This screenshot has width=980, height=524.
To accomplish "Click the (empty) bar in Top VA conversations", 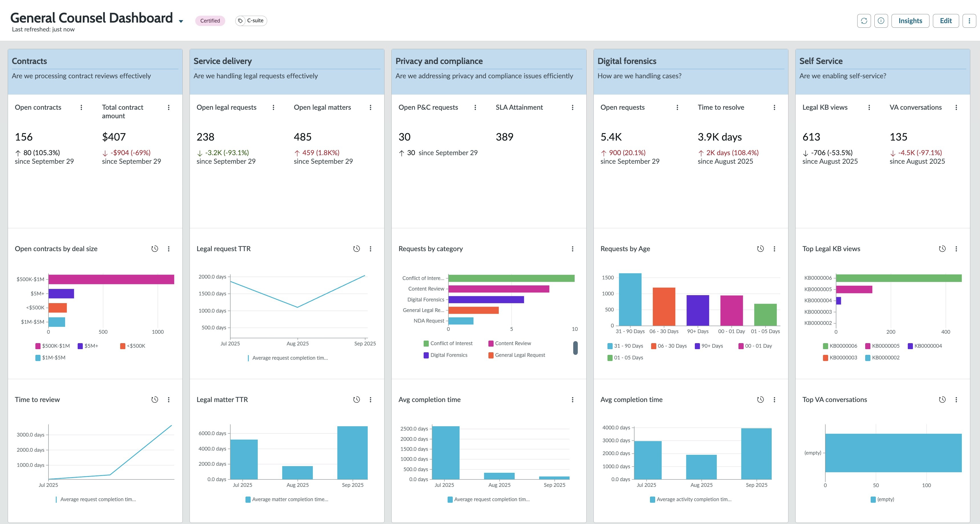I will [x=893, y=453].
